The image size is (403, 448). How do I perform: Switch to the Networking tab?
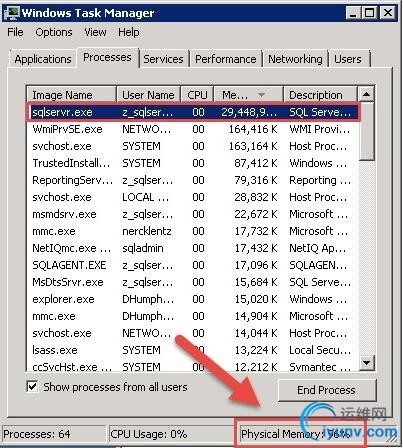point(295,59)
